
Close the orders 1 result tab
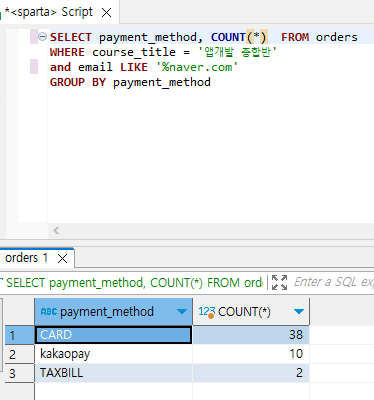coord(62,258)
